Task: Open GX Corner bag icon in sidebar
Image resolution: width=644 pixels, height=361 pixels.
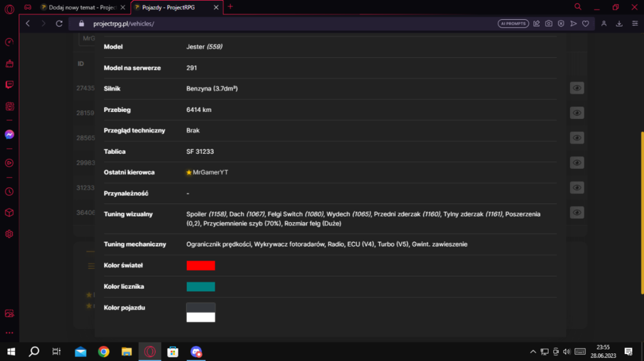Action: [9, 64]
